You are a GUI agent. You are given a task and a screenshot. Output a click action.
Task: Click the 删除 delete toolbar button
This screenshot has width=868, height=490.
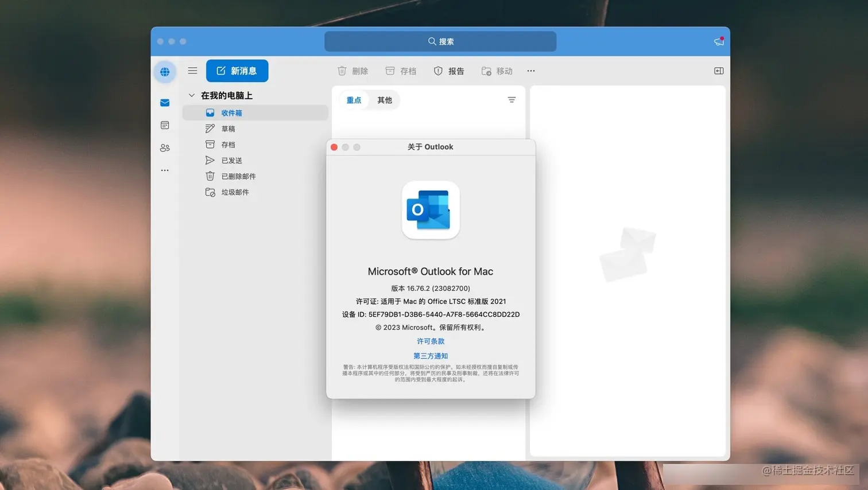tap(352, 71)
